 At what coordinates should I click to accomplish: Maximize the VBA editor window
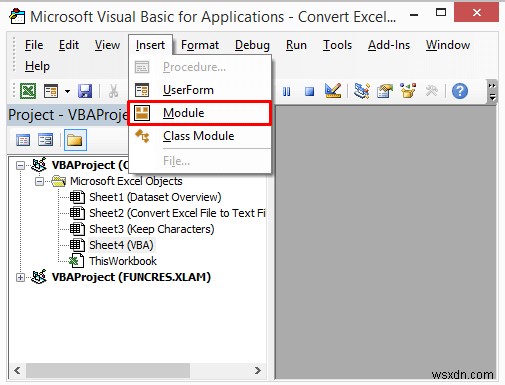[441, 13]
